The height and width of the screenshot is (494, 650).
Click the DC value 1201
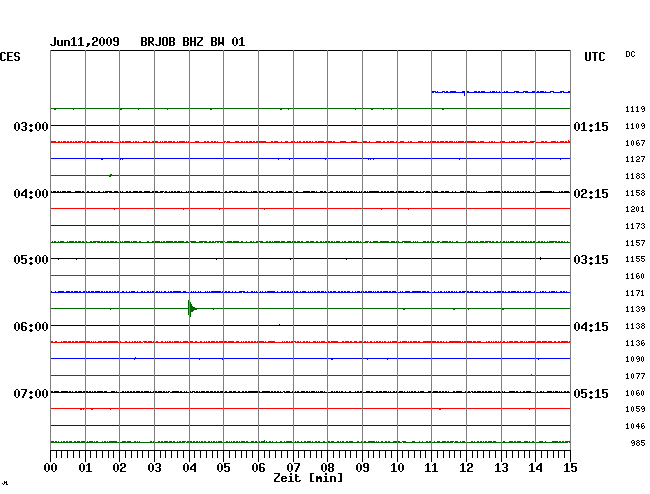(x=635, y=209)
